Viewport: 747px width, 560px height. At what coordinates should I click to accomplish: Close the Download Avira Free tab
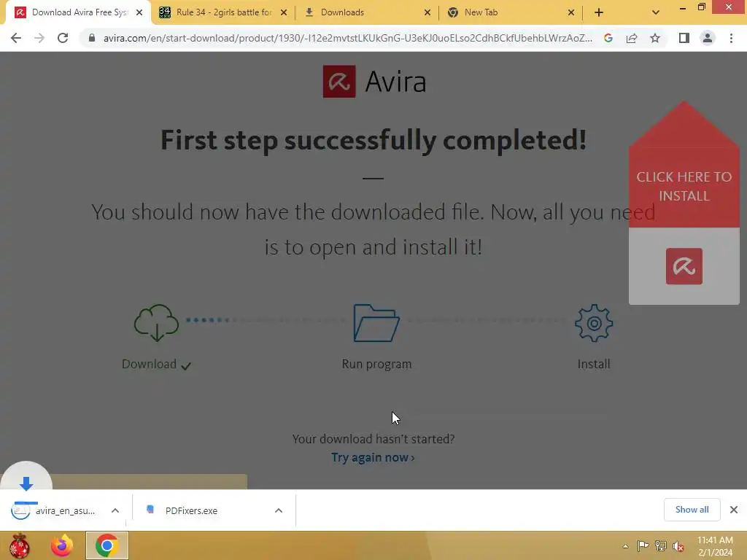pos(139,12)
